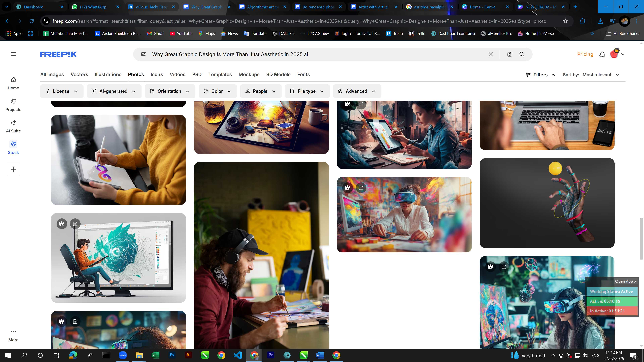The image size is (644, 362).
Task: Open the yellow sweater tablet drawing photo
Action: tap(119, 160)
